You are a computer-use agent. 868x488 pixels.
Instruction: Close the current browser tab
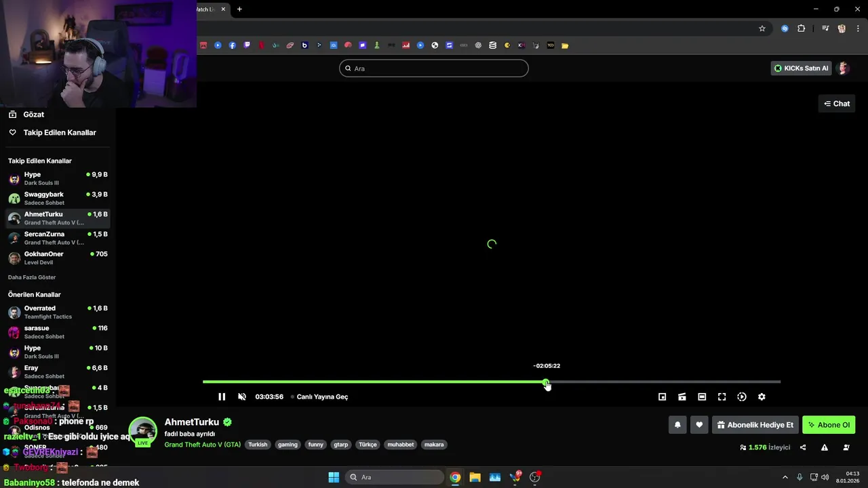click(223, 9)
